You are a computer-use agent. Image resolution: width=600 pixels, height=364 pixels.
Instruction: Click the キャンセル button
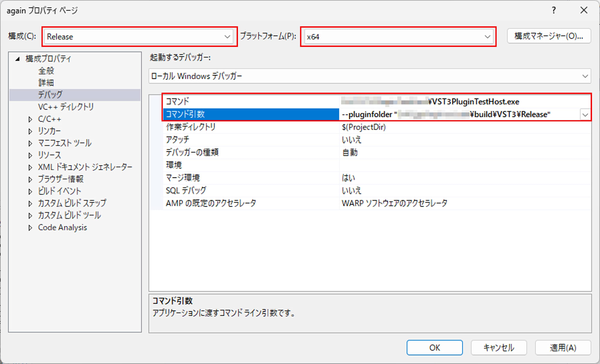coord(499,347)
